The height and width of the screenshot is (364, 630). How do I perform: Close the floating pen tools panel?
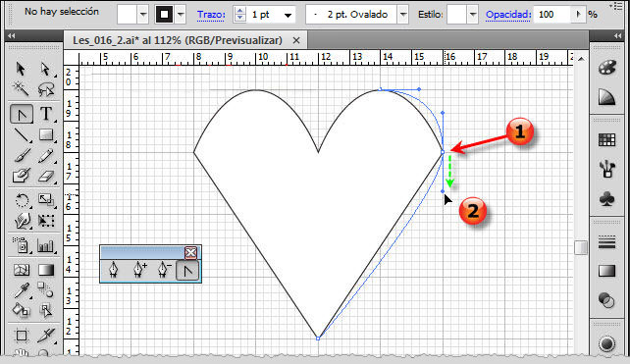tap(190, 253)
